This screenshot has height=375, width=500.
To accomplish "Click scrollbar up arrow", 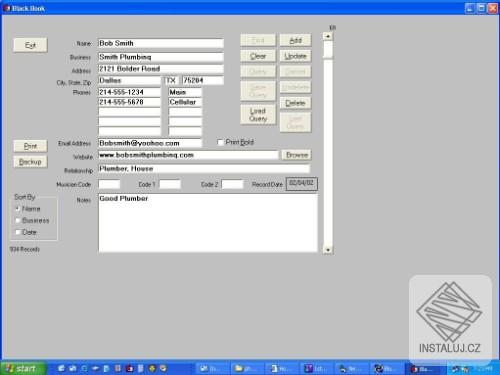I will [328, 36].
